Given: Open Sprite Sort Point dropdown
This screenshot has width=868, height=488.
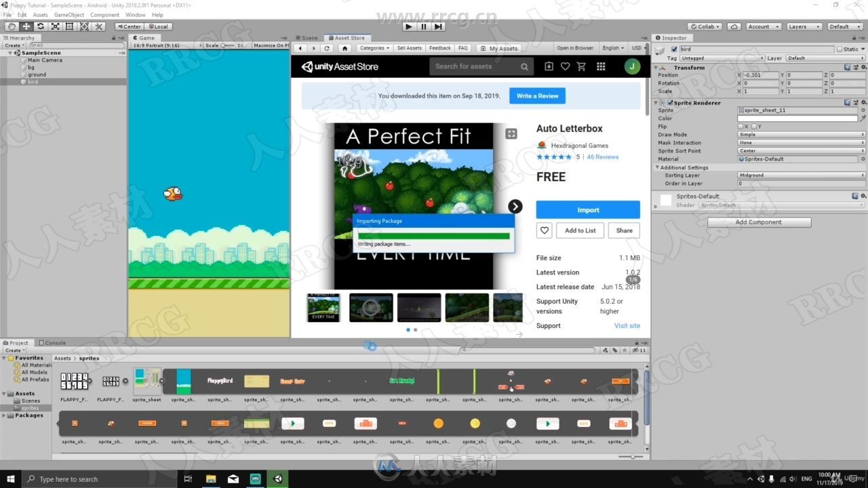Looking at the screenshot, I should [x=802, y=150].
